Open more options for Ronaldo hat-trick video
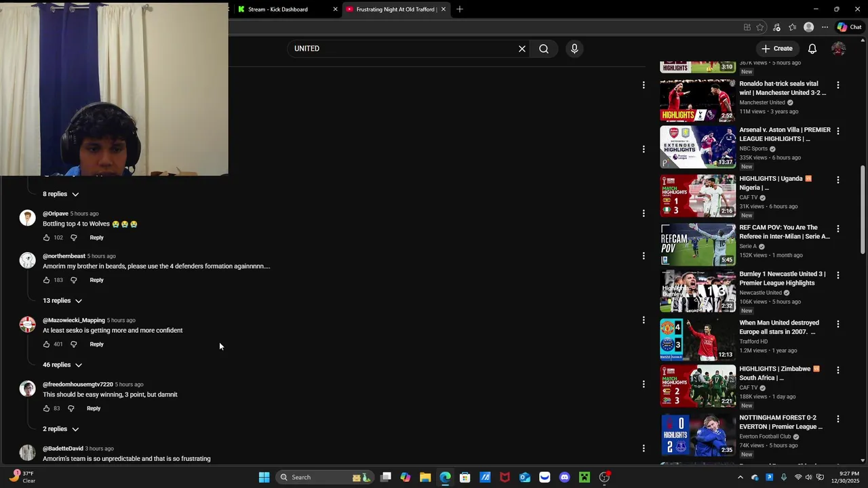This screenshot has height=488, width=868. (838, 85)
